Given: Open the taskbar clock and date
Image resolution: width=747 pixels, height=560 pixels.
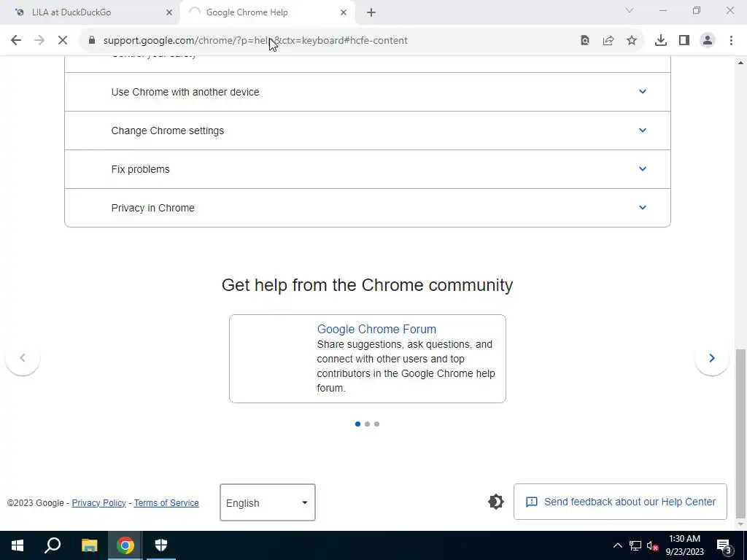Looking at the screenshot, I should [684, 545].
